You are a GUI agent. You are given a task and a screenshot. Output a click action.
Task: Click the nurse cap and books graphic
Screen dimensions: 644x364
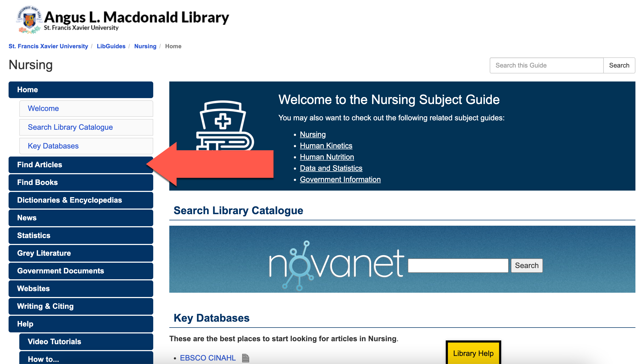coord(225,125)
